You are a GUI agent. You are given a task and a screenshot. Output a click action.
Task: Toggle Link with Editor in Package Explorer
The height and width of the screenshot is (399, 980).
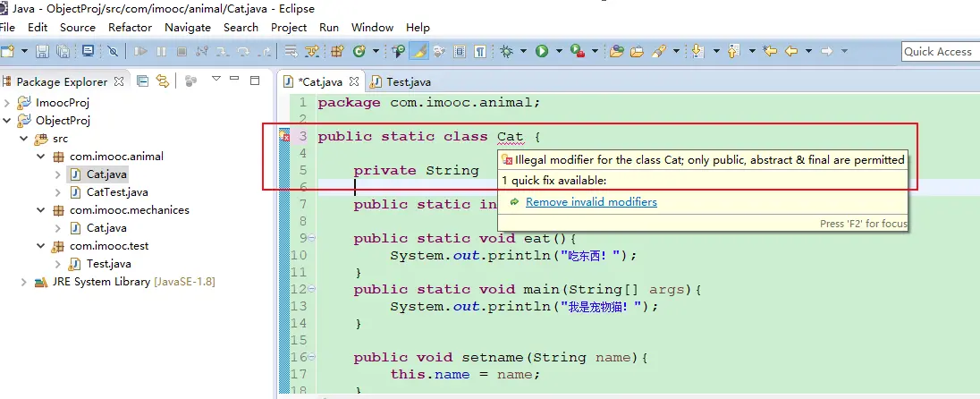(x=162, y=81)
